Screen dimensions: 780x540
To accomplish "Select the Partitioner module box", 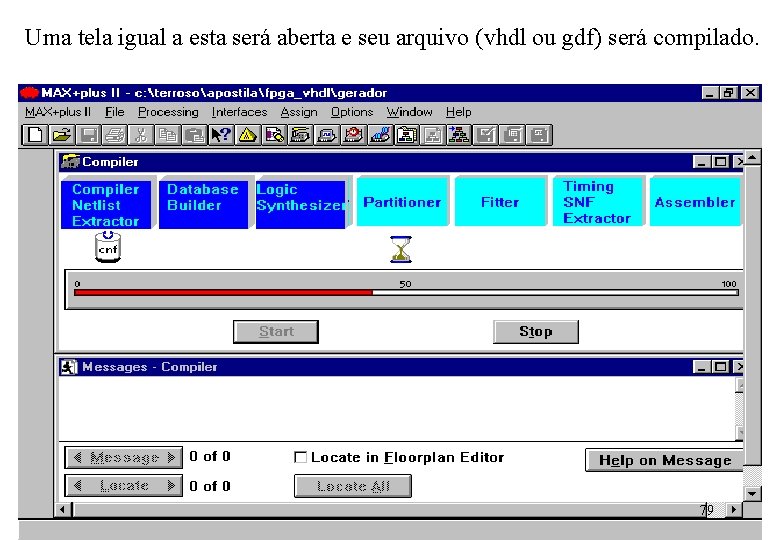I will [x=402, y=202].
